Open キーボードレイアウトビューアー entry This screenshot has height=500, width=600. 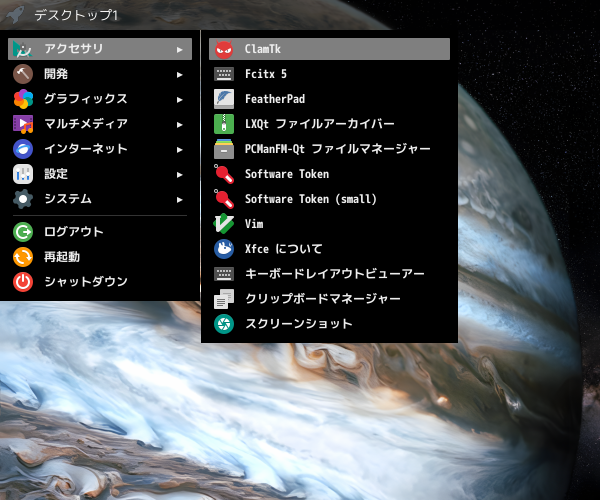click(x=329, y=274)
